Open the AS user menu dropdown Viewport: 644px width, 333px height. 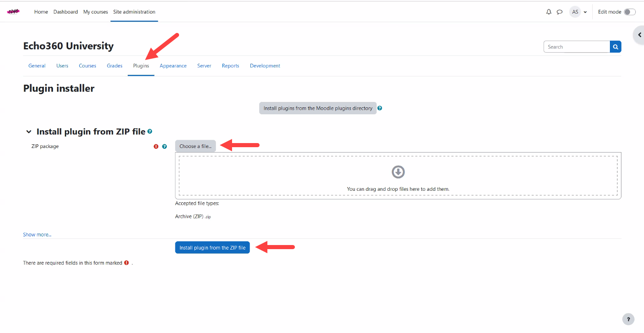pos(579,12)
